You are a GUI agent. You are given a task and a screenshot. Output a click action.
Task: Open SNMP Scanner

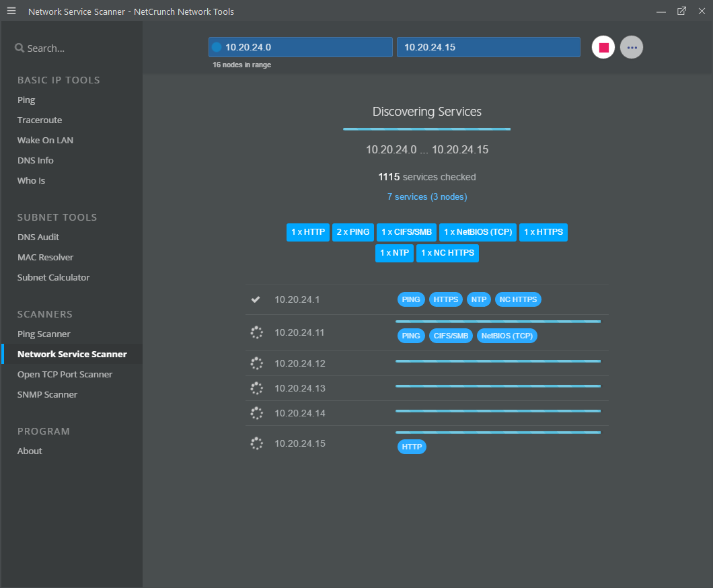click(47, 394)
